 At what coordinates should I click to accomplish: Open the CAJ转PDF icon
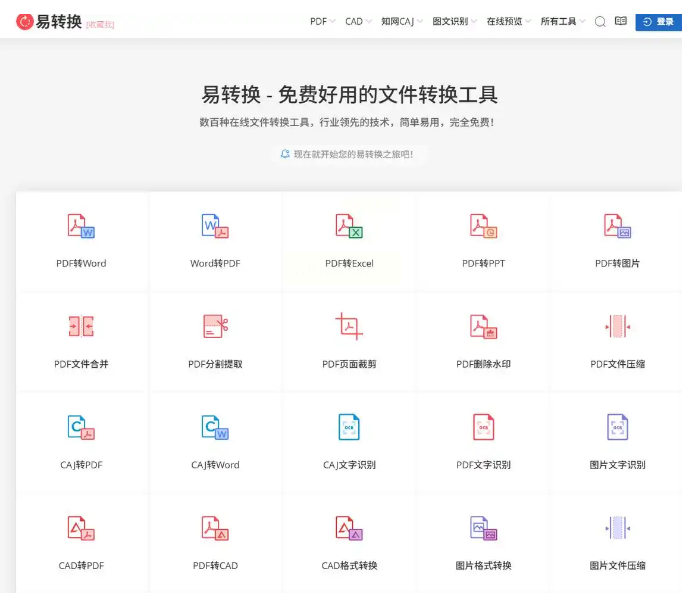[81, 427]
